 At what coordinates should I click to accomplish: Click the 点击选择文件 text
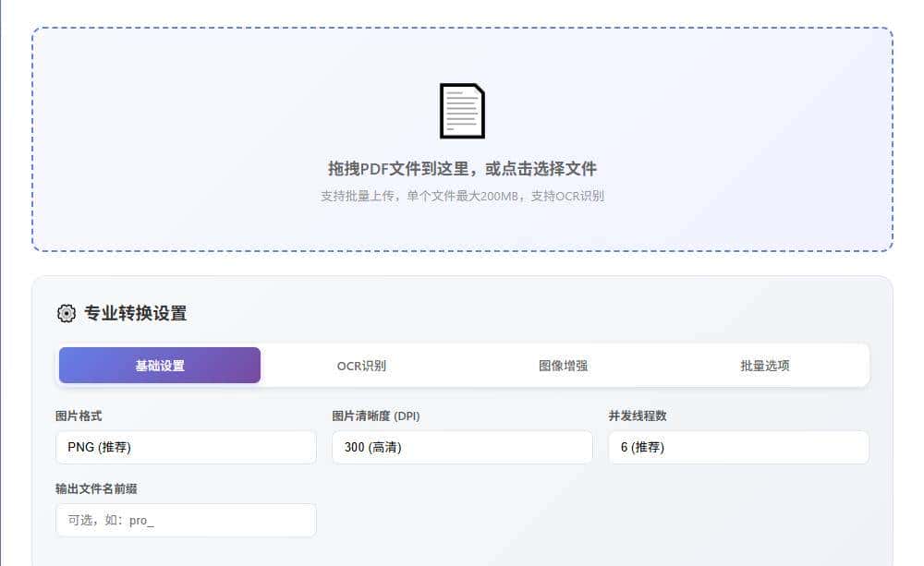pyautogui.click(x=554, y=168)
